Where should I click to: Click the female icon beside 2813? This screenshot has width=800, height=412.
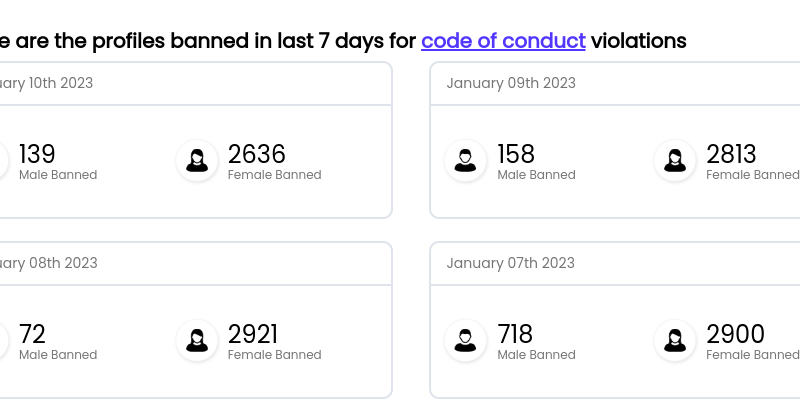pos(675,160)
